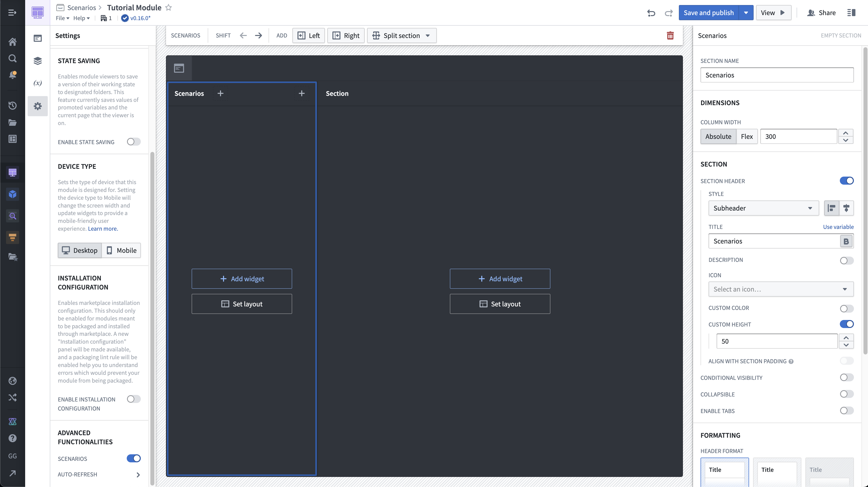Enable the Conditional Visibility toggle

click(846, 378)
